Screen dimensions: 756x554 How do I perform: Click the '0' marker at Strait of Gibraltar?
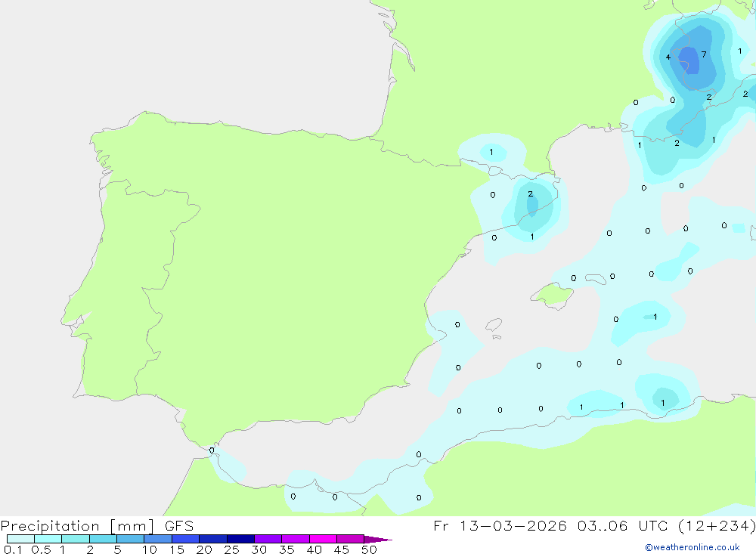coord(212,450)
